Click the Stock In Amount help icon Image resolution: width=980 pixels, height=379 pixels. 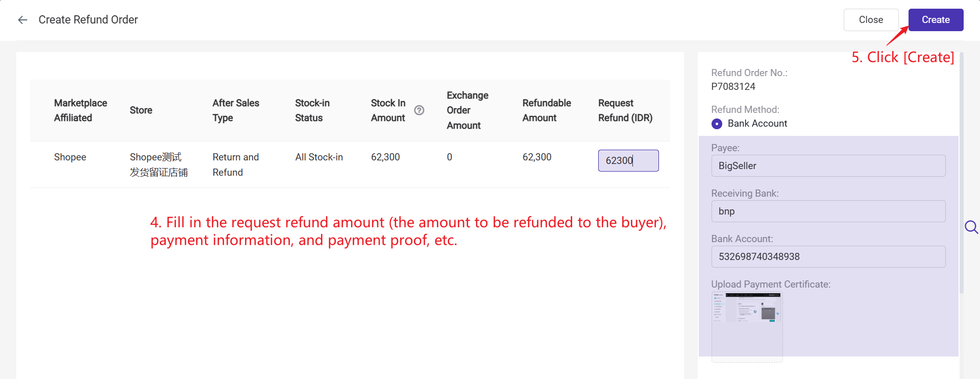click(x=419, y=110)
